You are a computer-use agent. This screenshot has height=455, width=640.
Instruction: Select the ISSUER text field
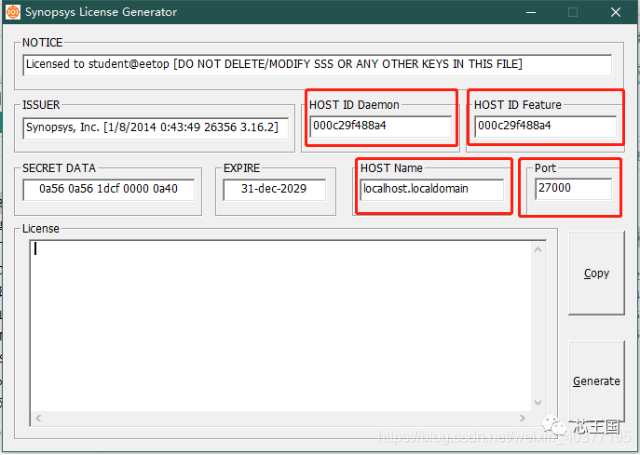coord(156,127)
